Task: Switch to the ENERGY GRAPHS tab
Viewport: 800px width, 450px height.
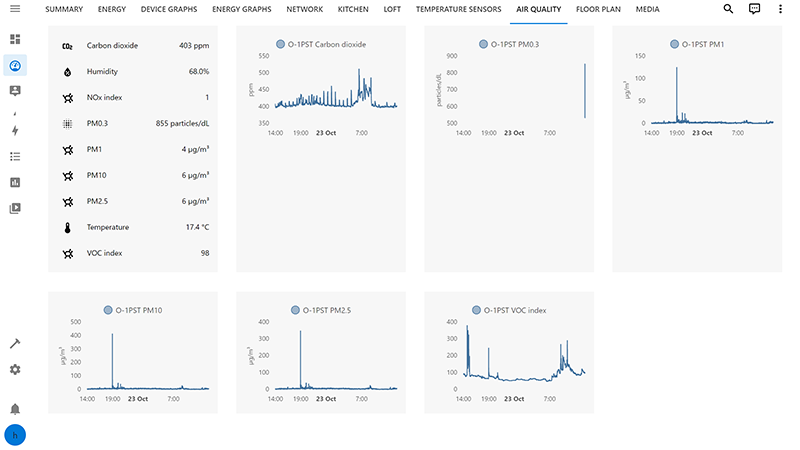Action: click(242, 9)
